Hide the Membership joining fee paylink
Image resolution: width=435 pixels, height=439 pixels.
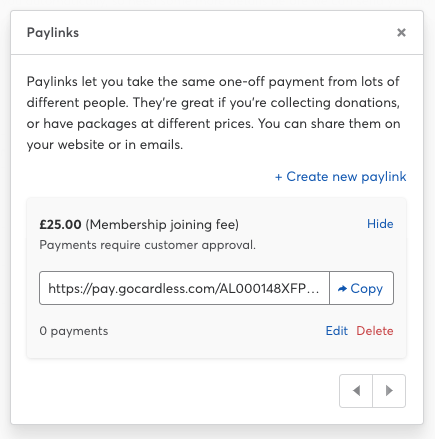[380, 224]
